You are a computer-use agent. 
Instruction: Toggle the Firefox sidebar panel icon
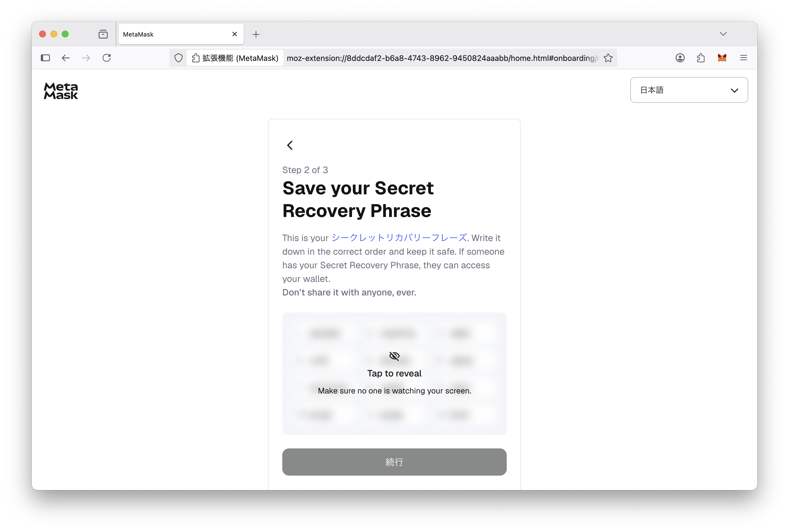[x=45, y=58]
